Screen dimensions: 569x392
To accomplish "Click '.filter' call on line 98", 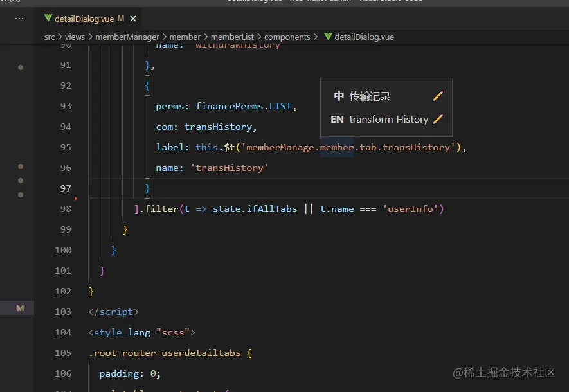I will click(159, 209).
